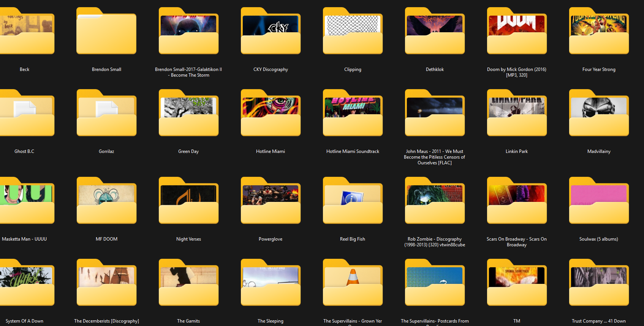Select the Linkin Park folder icon
Image resolution: width=644 pixels, height=326 pixels.
pyautogui.click(x=517, y=113)
